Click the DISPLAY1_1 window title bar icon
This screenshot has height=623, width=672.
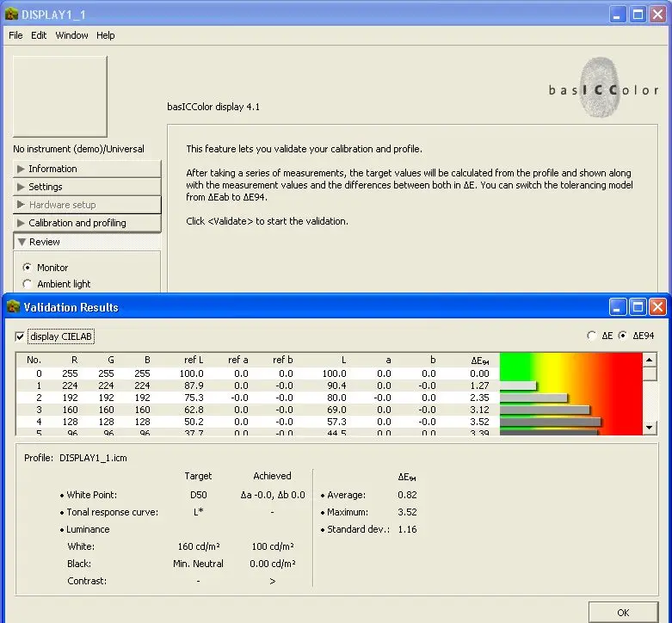coord(11,15)
